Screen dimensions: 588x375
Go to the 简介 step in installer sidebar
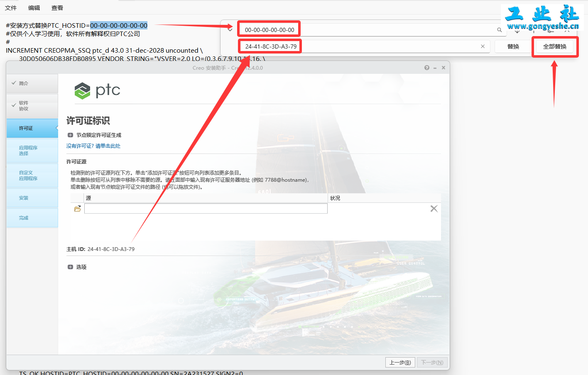[x=32, y=83]
